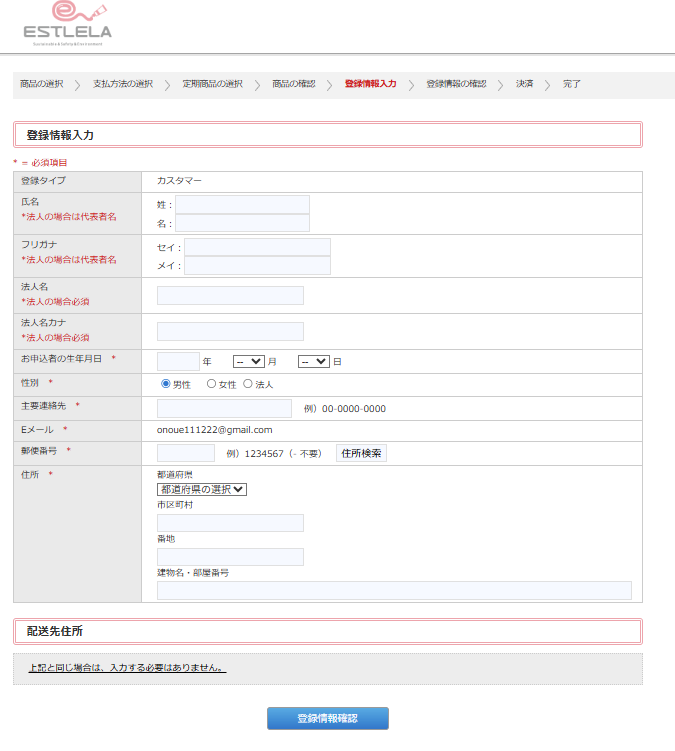Image resolution: width=675 pixels, height=751 pixels.
Task: Open the birth month dropdown
Action: (248, 362)
